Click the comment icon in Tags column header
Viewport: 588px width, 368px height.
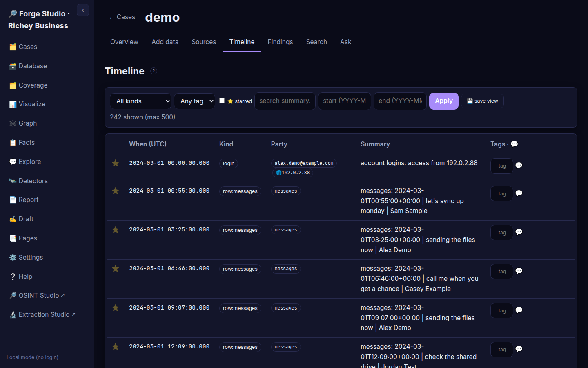pyautogui.click(x=514, y=144)
